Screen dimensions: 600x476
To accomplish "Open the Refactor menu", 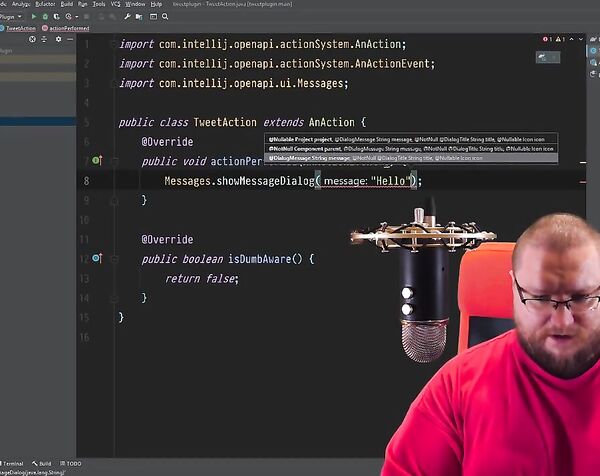I will click(45, 4).
